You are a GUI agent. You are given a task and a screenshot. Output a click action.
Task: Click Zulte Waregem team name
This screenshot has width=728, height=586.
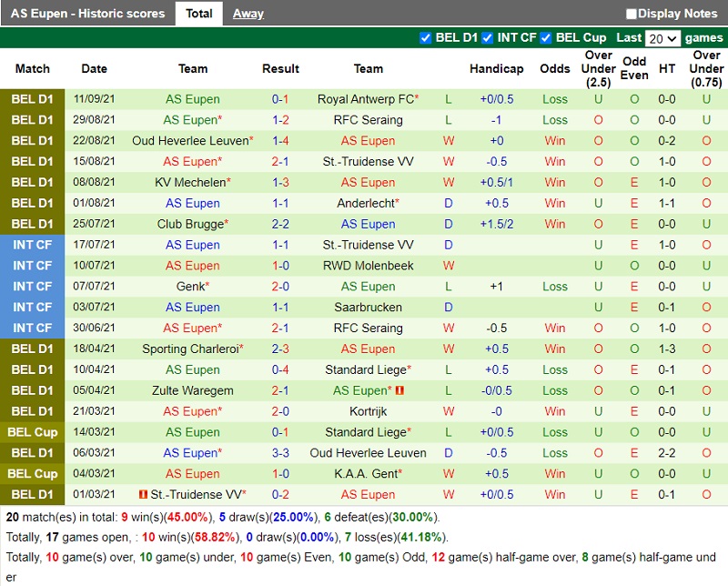click(x=193, y=390)
